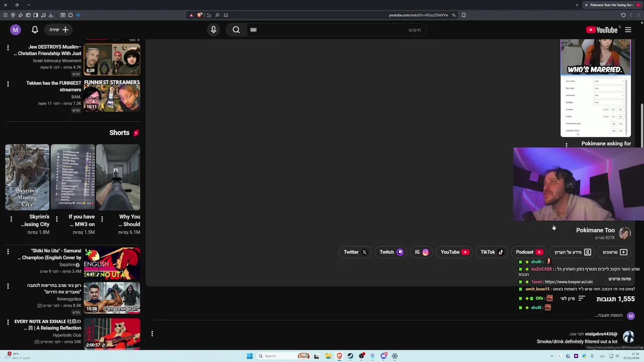The height and width of the screenshot is (362, 644).
Task: Open options for the Shiki No Uta video
Action: (x=8, y=251)
